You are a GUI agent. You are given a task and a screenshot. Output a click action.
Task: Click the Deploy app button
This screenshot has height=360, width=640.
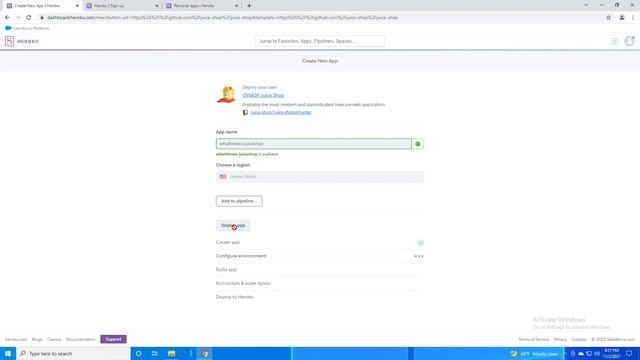point(233,225)
